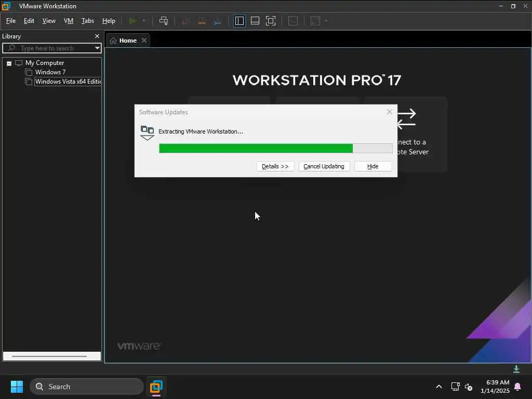This screenshot has height=399, width=532.
Task: Click VMware Workstation title bar app icon
Action: pos(6,6)
